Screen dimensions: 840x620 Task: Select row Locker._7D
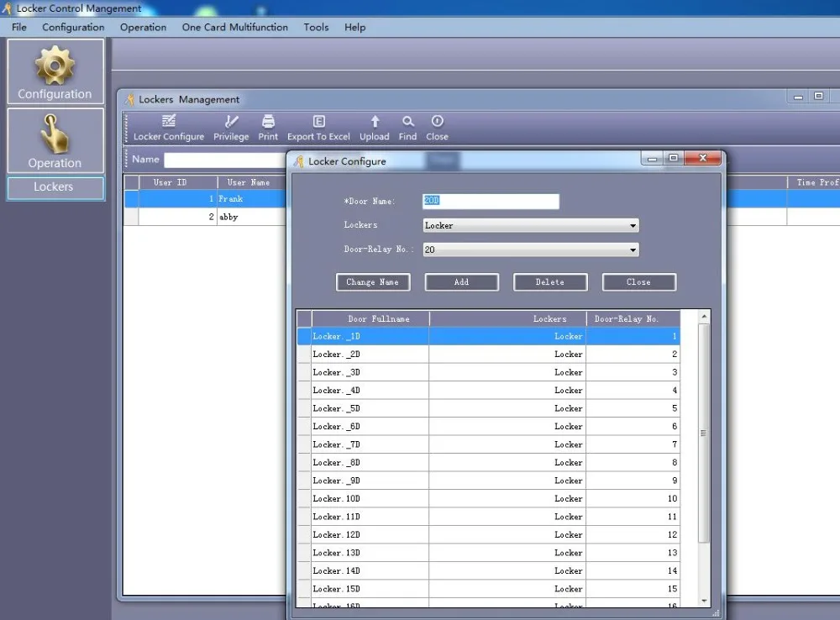point(489,444)
